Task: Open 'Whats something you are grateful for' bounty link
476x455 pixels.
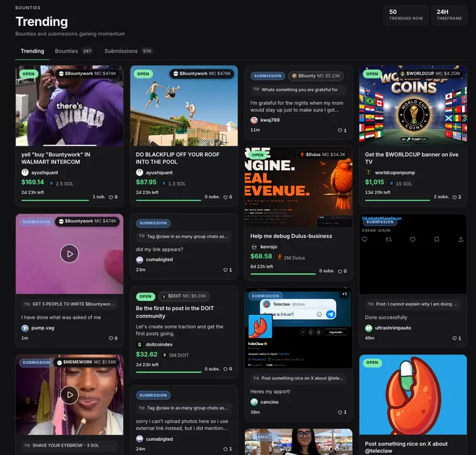Action: pyautogui.click(x=298, y=90)
